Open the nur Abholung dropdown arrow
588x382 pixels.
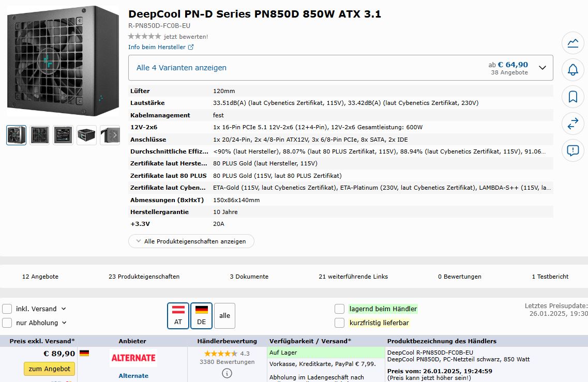click(64, 323)
